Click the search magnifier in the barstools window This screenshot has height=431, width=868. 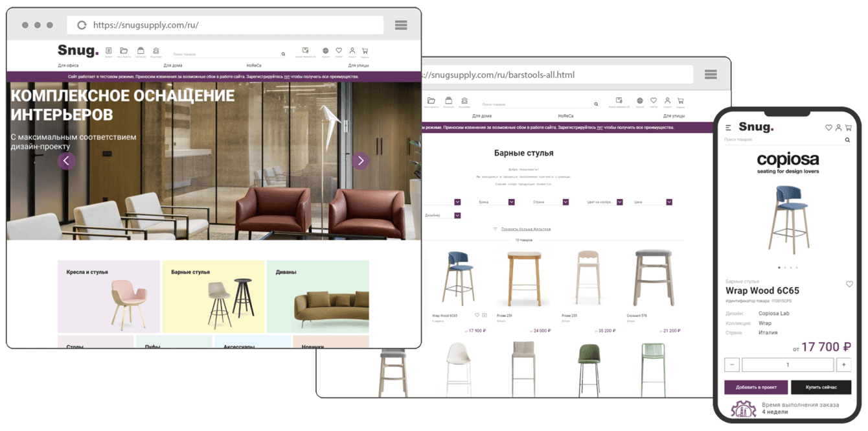pyautogui.click(x=596, y=104)
